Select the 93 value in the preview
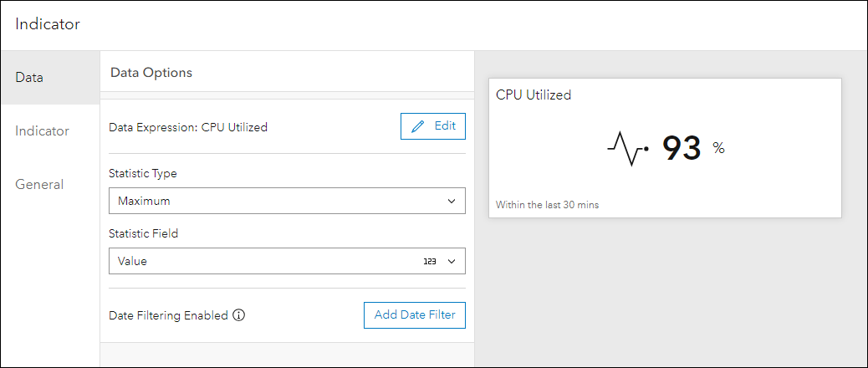This screenshot has width=868, height=368. [681, 148]
